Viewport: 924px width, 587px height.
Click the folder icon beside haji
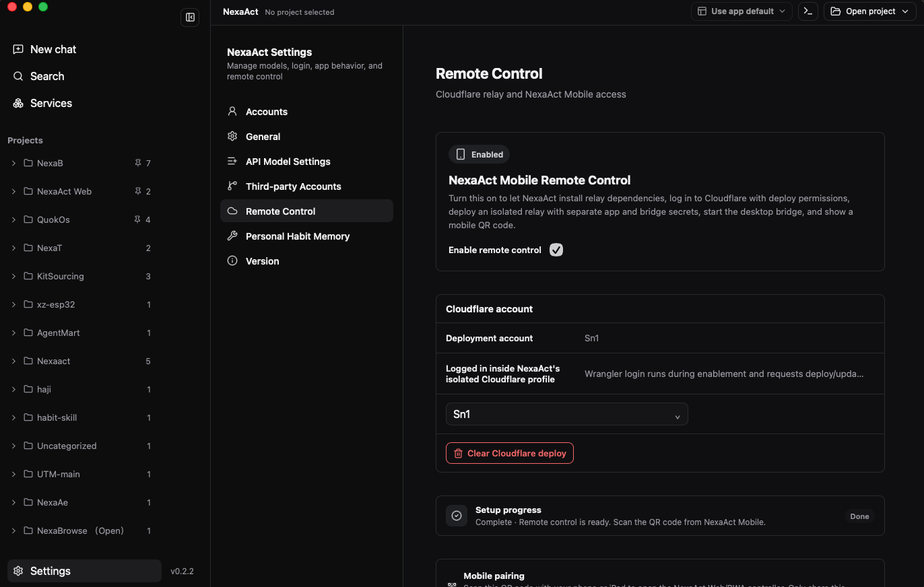pyautogui.click(x=28, y=389)
